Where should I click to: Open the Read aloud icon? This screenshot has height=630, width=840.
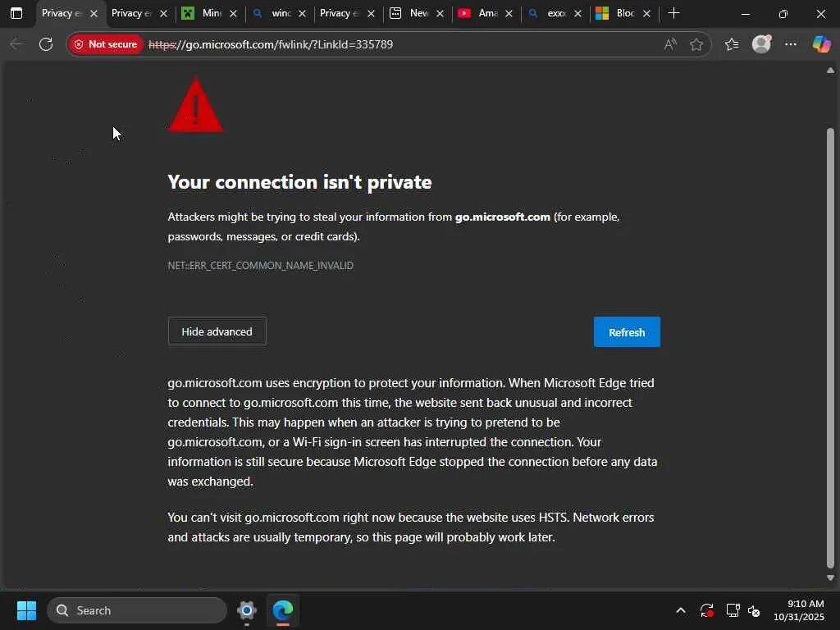tap(670, 44)
